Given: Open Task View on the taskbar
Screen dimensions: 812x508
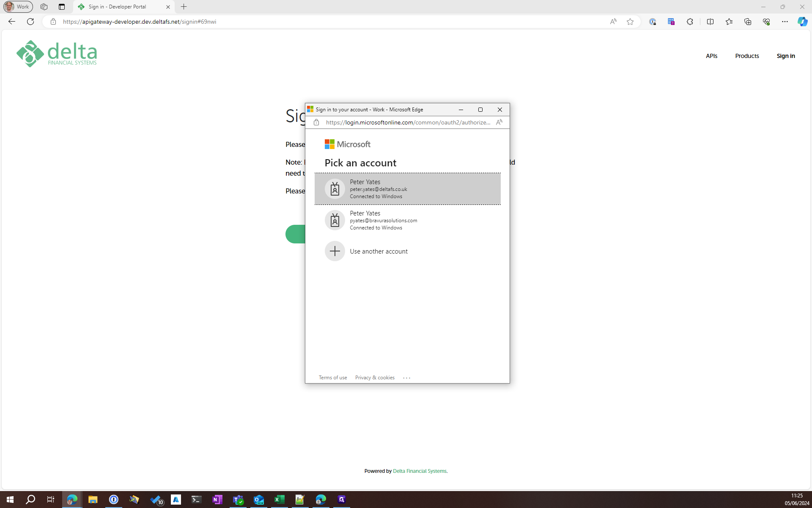Looking at the screenshot, I should tap(51, 500).
